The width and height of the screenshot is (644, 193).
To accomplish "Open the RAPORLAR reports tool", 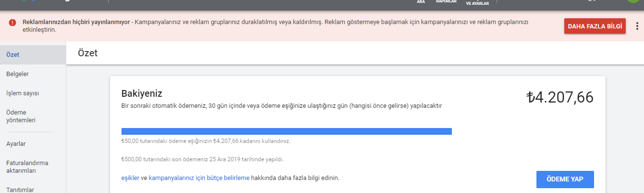I will [x=446, y=2].
